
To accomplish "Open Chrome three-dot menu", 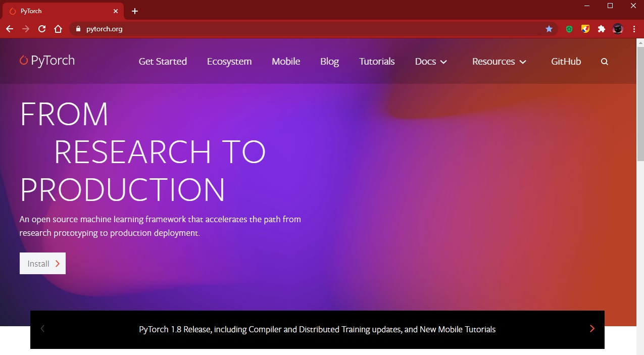I will coord(633,29).
